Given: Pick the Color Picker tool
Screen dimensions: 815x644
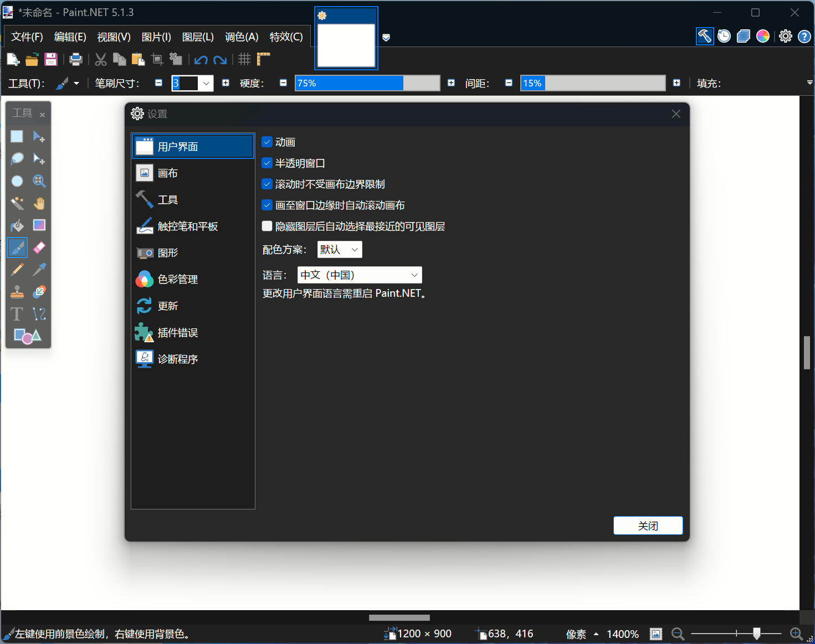Looking at the screenshot, I should click(x=39, y=270).
